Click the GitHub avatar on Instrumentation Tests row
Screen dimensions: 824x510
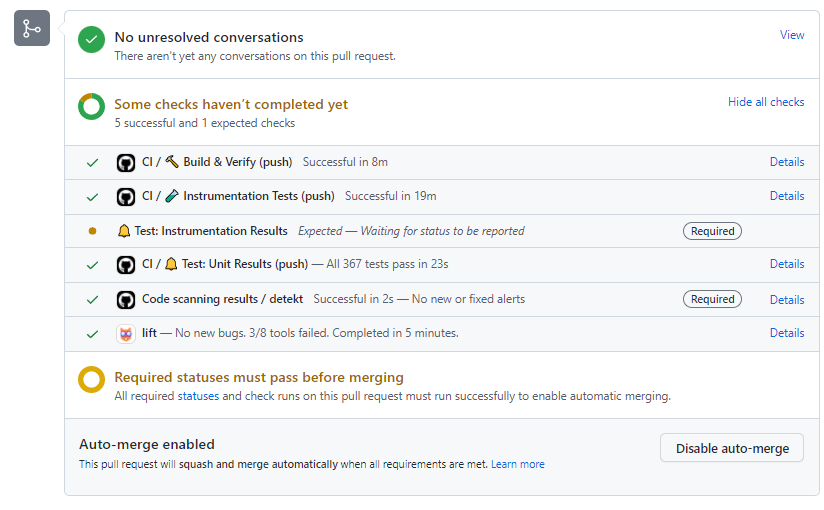point(126,197)
